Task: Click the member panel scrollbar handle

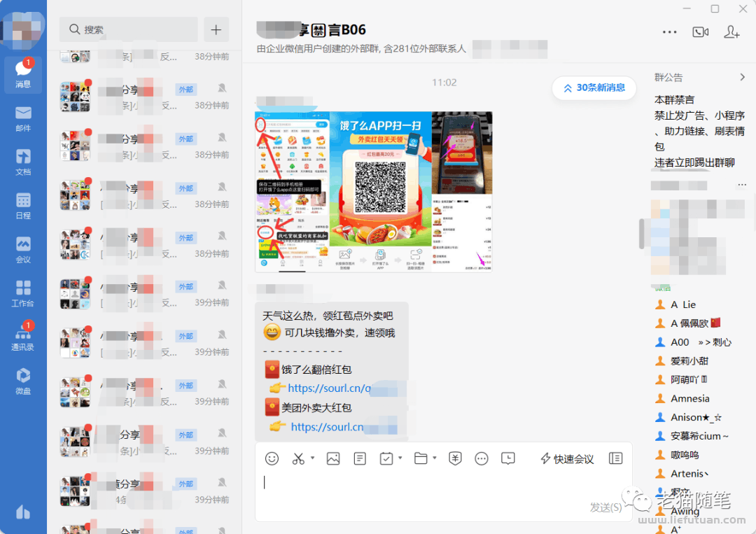Action: point(641,234)
